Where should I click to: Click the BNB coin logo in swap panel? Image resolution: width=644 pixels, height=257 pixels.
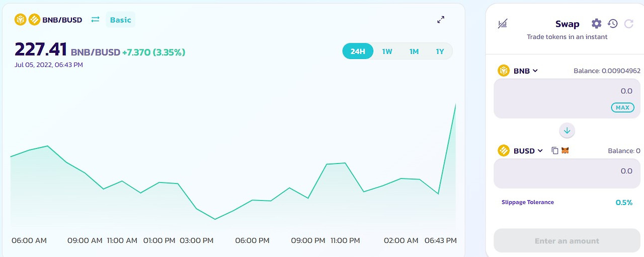(x=504, y=71)
